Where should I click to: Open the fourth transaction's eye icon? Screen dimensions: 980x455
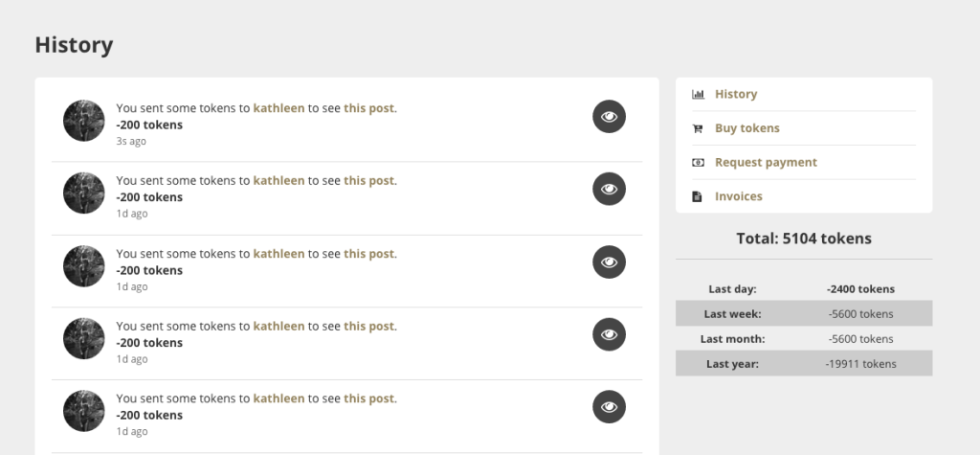click(x=609, y=334)
